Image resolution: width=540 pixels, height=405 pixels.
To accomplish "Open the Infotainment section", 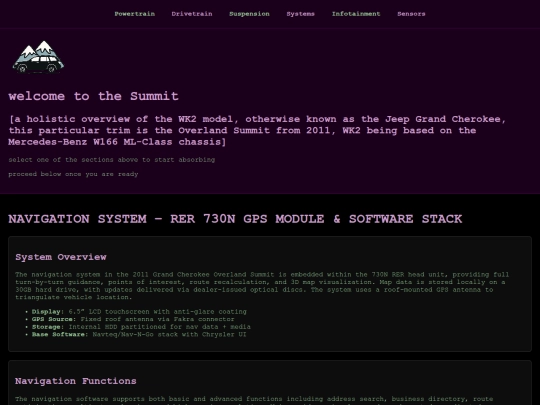I will 356,14.
